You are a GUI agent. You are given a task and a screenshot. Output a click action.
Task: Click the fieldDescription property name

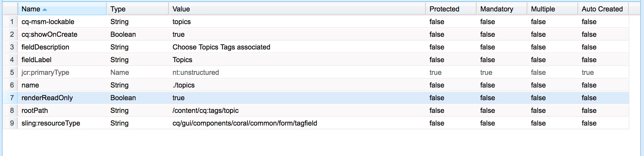coord(45,47)
